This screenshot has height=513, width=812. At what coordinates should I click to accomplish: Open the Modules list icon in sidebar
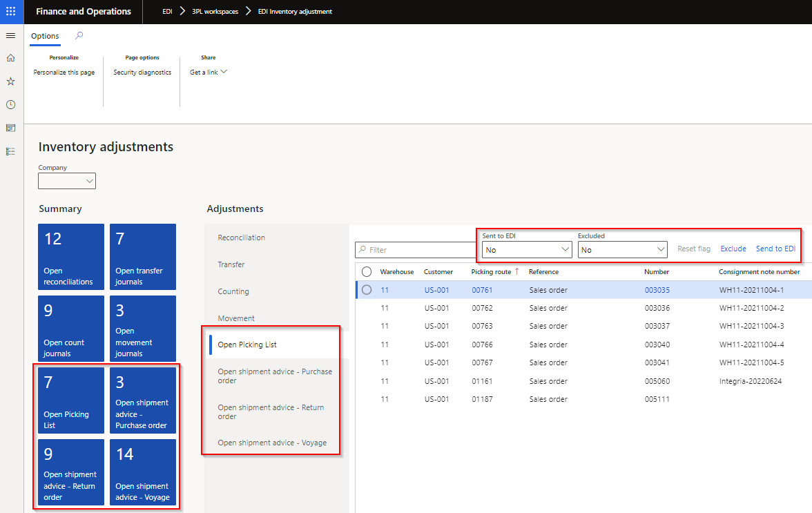pos(10,151)
